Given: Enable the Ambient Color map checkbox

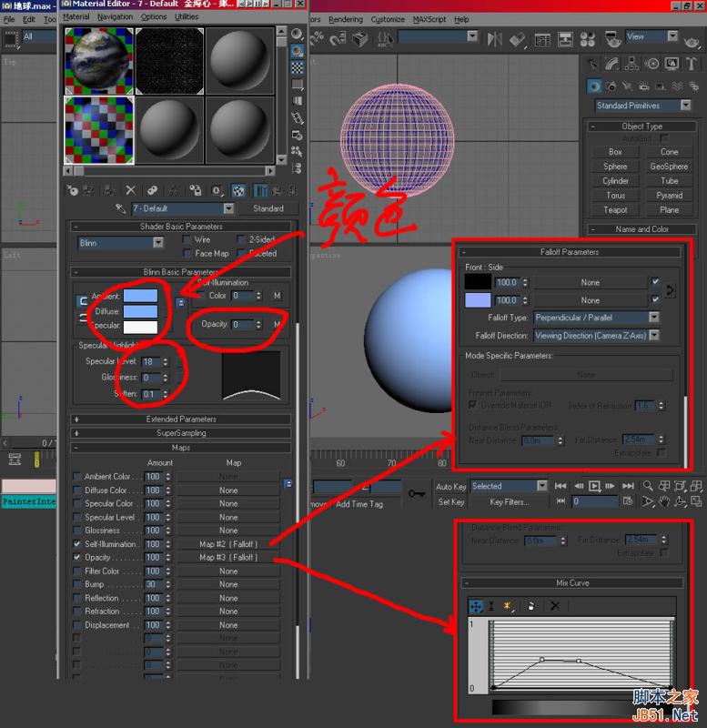Looking at the screenshot, I should (x=76, y=476).
